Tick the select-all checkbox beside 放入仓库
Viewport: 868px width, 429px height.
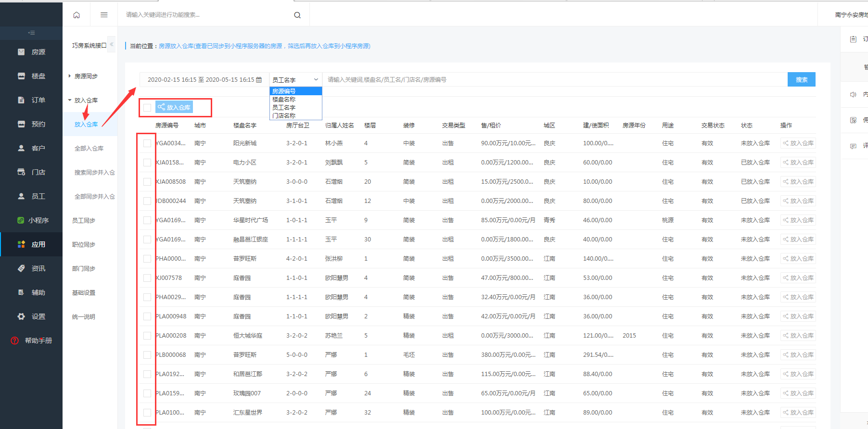coord(147,107)
